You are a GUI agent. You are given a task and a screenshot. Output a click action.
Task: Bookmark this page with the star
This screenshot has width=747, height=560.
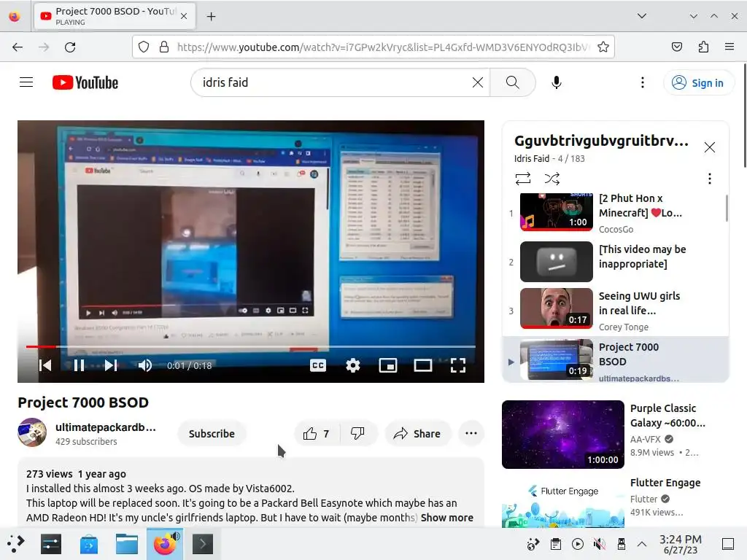[x=603, y=47]
